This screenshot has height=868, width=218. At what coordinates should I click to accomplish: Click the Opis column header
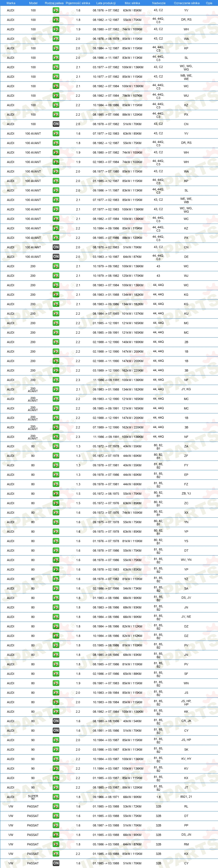click(x=209, y=3)
